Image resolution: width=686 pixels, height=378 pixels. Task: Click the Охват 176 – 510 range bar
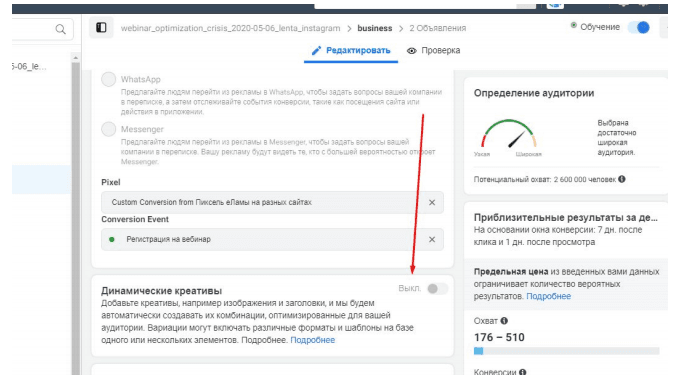(566, 351)
